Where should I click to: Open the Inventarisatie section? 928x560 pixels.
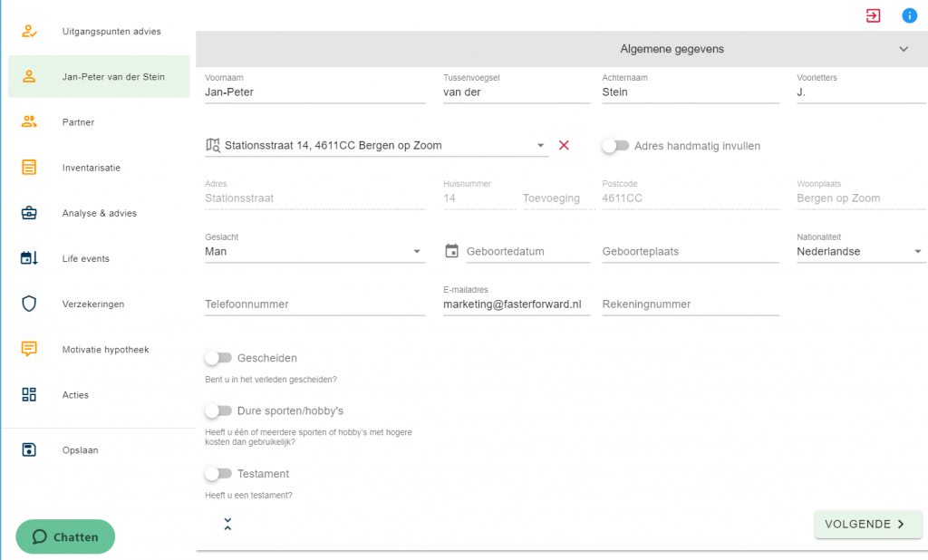coord(99,168)
